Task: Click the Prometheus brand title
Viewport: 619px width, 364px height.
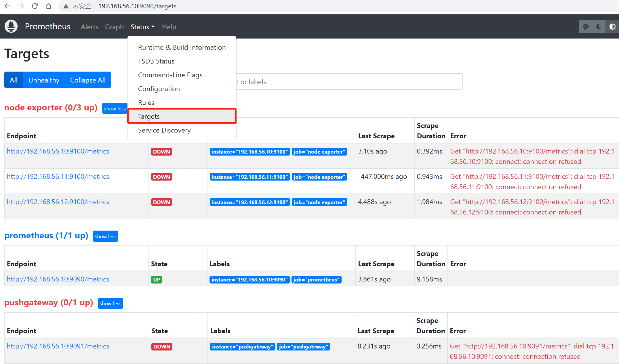Action: [48, 26]
